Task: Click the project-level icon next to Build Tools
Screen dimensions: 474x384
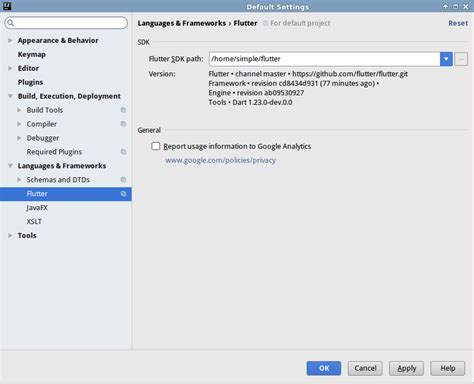Action: [123, 110]
